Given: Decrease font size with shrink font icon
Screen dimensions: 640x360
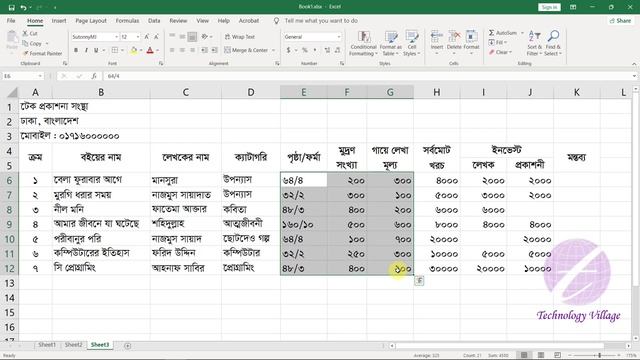Looking at the screenshot, I should [156, 37].
